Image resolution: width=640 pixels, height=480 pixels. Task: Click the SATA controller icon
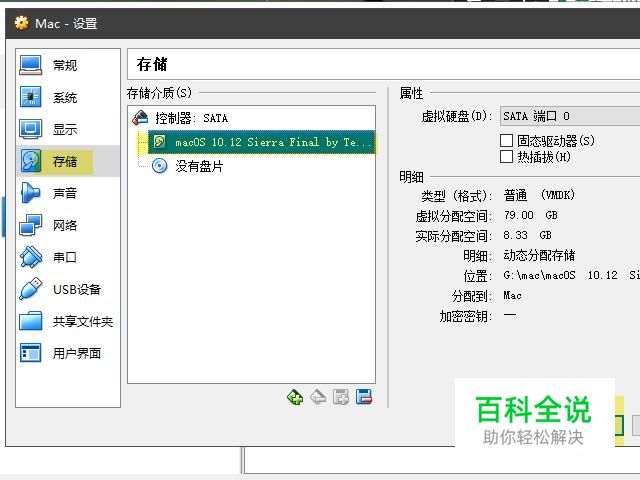(140, 118)
